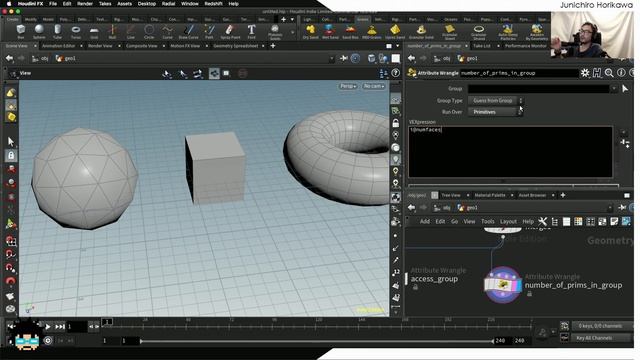Image resolution: width=640 pixels, height=360 pixels.
Task: Click the parameter search magnifier icon
Action: pos(609,73)
